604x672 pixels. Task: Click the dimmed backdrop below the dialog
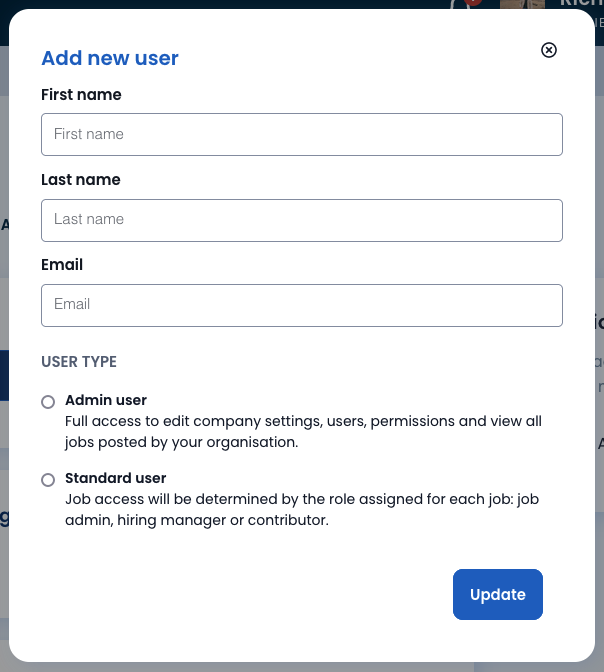(302, 667)
